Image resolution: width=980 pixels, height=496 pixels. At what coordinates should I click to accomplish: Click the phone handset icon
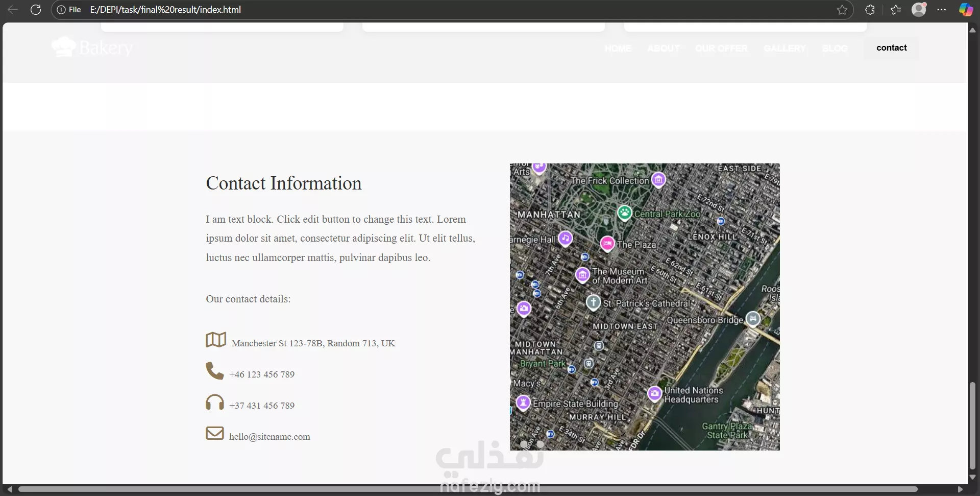(215, 371)
